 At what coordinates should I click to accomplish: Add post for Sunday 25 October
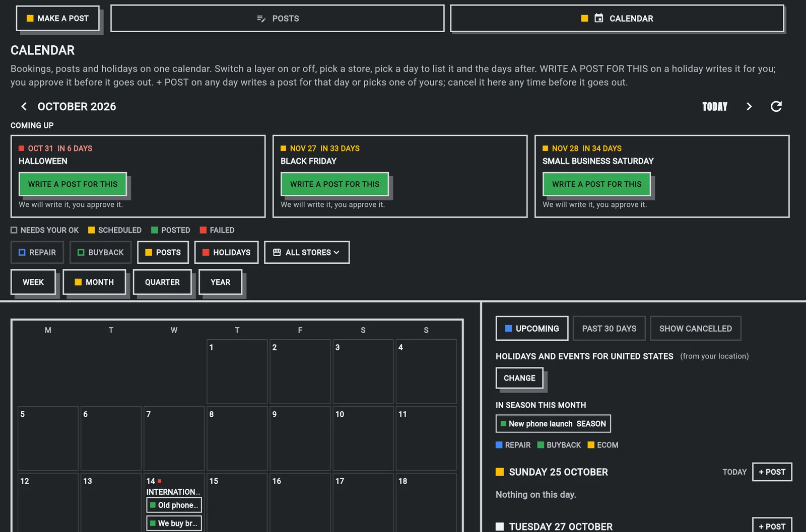tap(772, 472)
